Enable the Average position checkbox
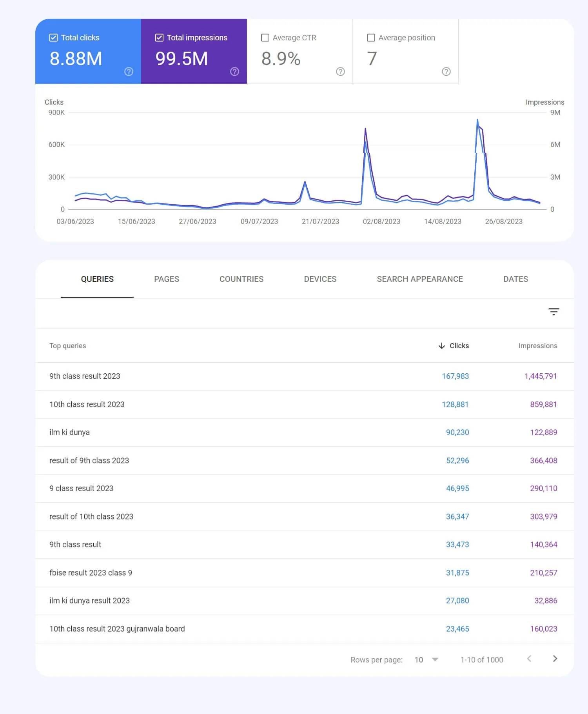588x714 pixels. pyautogui.click(x=371, y=38)
